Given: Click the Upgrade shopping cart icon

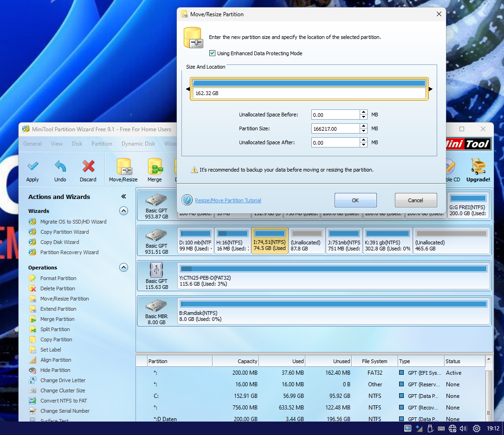Looking at the screenshot, I should (x=478, y=166).
